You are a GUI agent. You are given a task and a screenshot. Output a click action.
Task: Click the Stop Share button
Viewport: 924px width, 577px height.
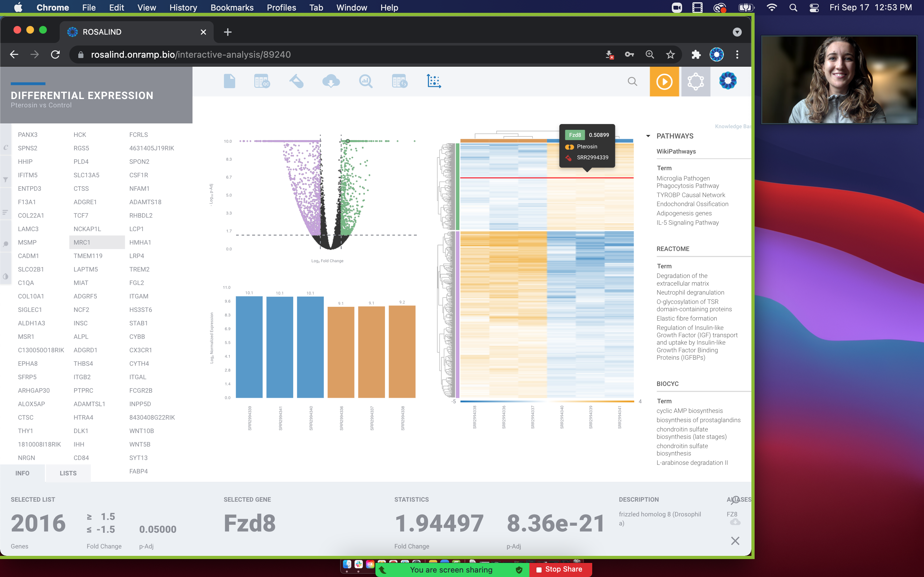pyautogui.click(x=560, y=569)
